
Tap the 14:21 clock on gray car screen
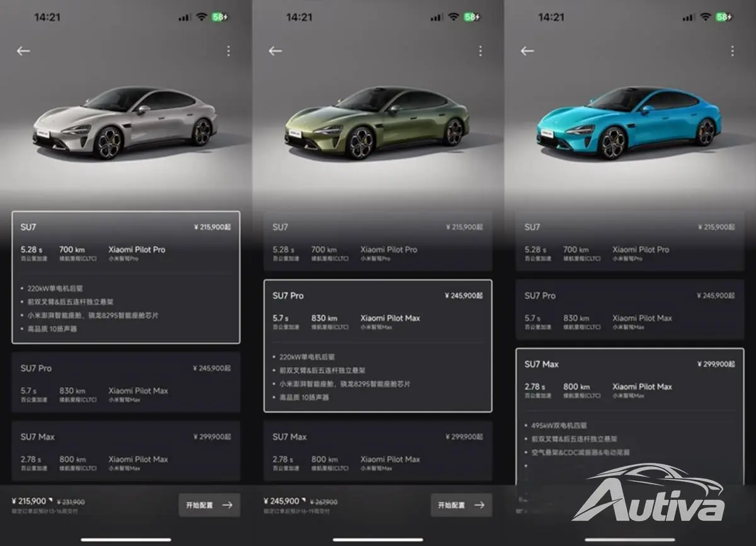click(47, 17)
